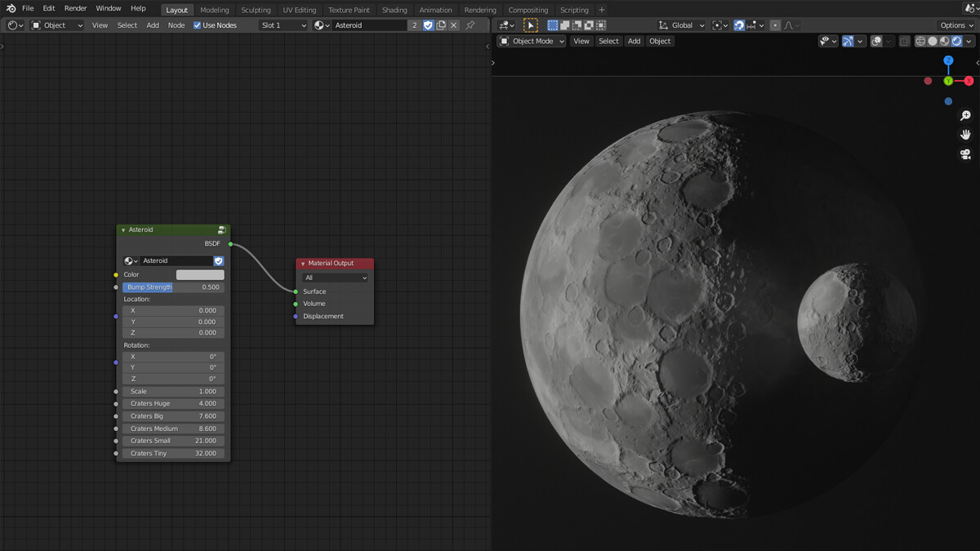Click Add in the 3D viewport header
Screen dimensions: 980x551
pos(634,41)
